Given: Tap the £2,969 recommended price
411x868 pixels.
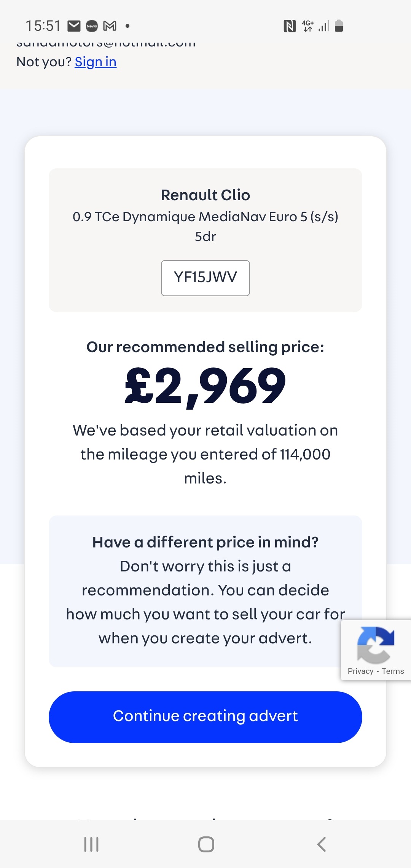Looking at the screenshot, I should [205, 386].
